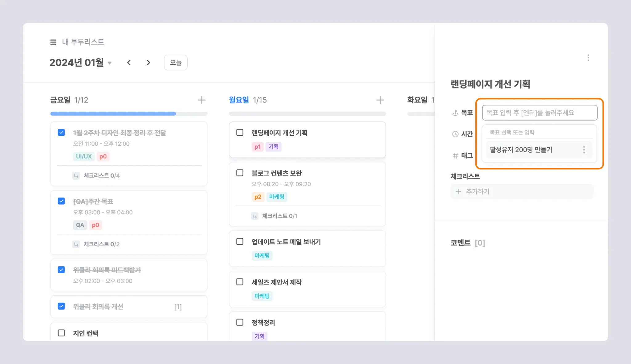This screenshot has width=631, height=364.
Task: Uncheck the [QA]주간 목표 task
Action: tap(61, 201)
